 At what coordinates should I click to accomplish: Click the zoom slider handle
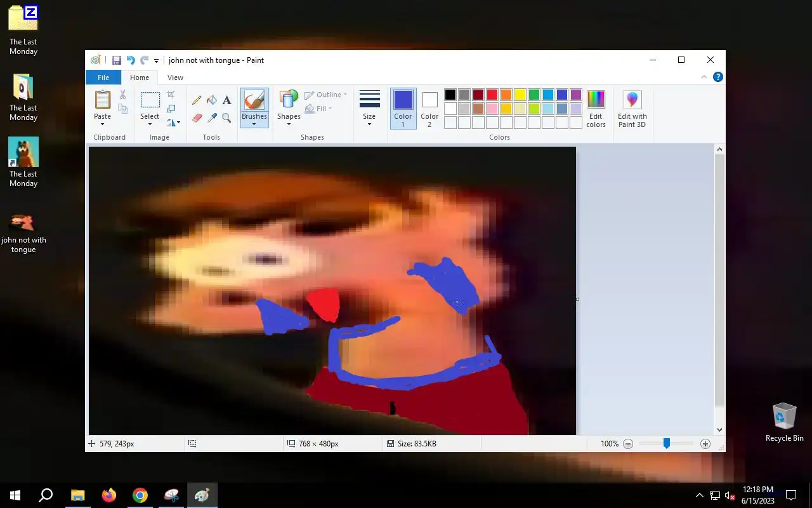(x=667, y=444)
